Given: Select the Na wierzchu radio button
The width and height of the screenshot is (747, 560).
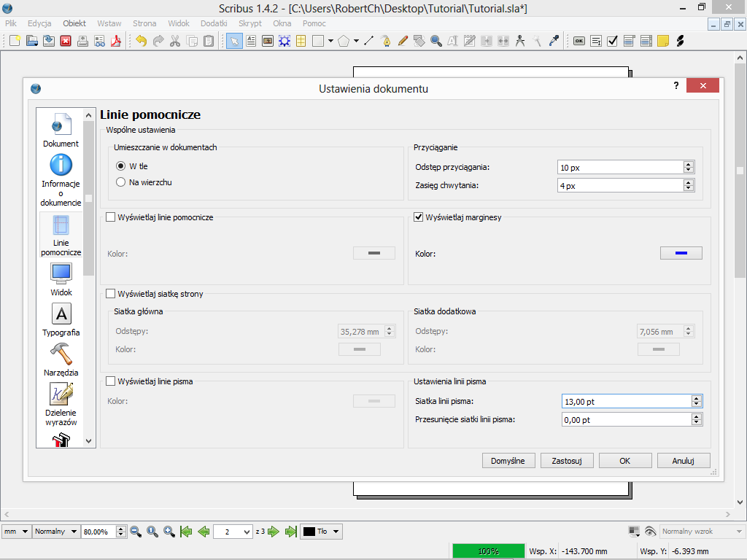Looking at the screenshot, I should pos(121,182).
